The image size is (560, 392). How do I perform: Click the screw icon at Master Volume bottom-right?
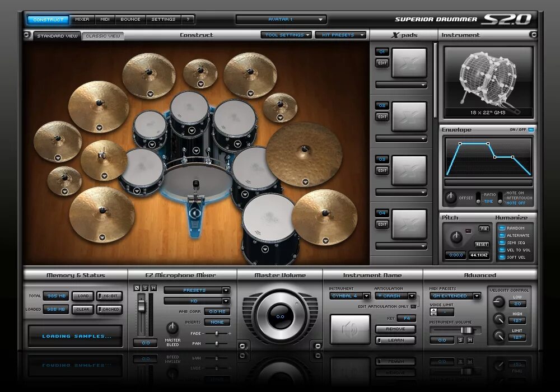click(x=318, y=346)
